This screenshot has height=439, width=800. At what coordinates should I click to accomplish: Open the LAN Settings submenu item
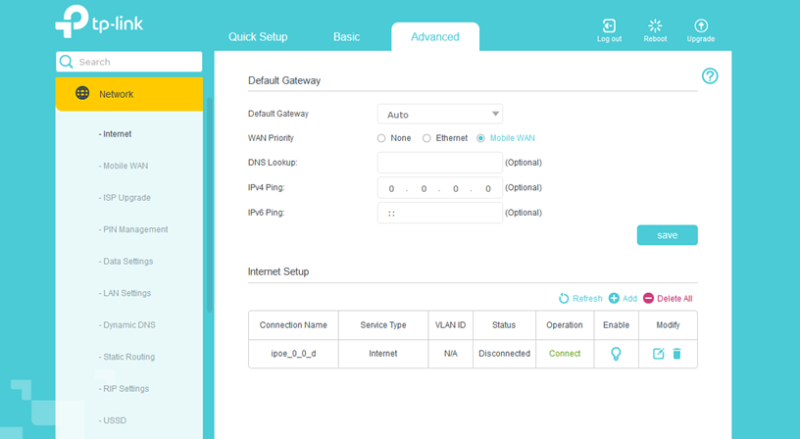point(125,293)
